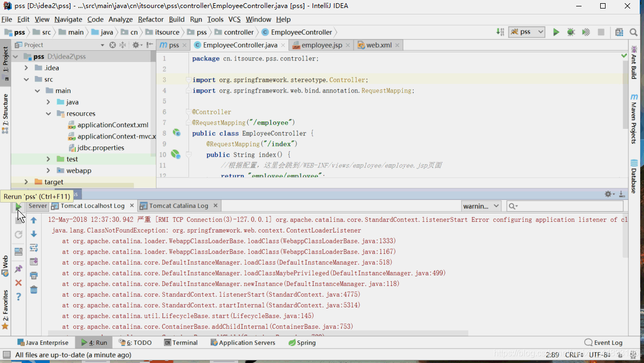Run 'pss' with Coverage icon
Screen dimensions: 644x363
(586, 32)
